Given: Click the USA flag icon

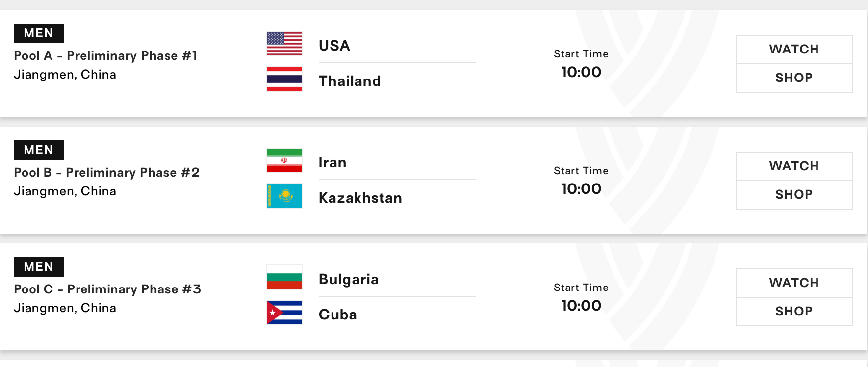Looking at the screenshot, I should [x=284, y=44].
